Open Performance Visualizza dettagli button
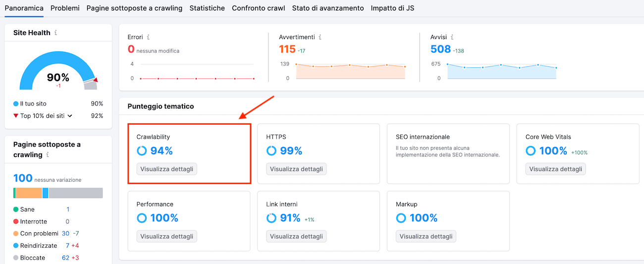 (x=167, y=236)
